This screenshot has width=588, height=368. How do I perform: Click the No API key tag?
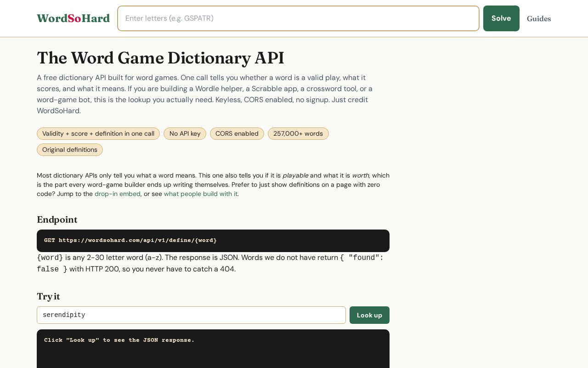185,133
